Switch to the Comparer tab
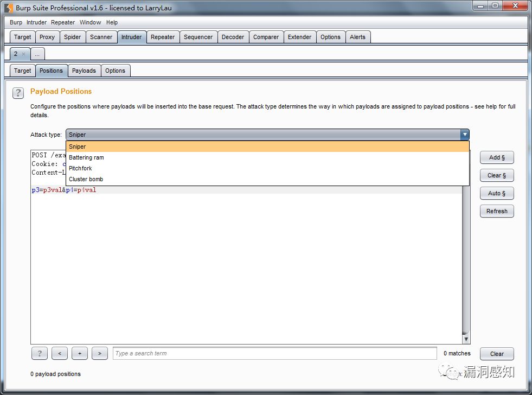The width and height of the screenshot is (532, 395). [x=266, y=37]
